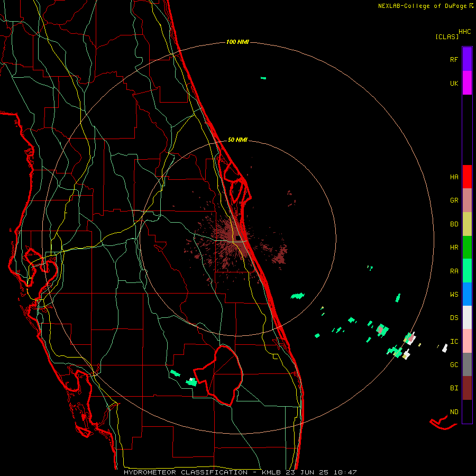Click the HA red legend swatch
This screenshot has width=476, height=476.
467,176
